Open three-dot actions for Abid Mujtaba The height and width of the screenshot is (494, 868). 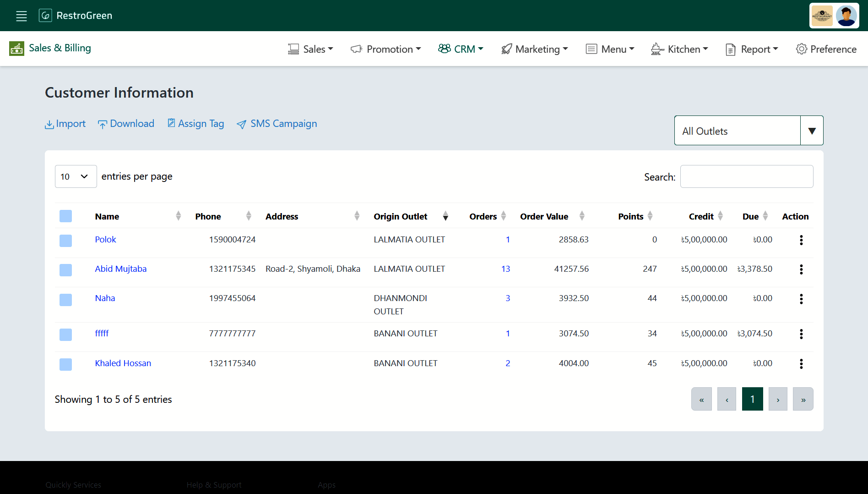click(801, 269)
